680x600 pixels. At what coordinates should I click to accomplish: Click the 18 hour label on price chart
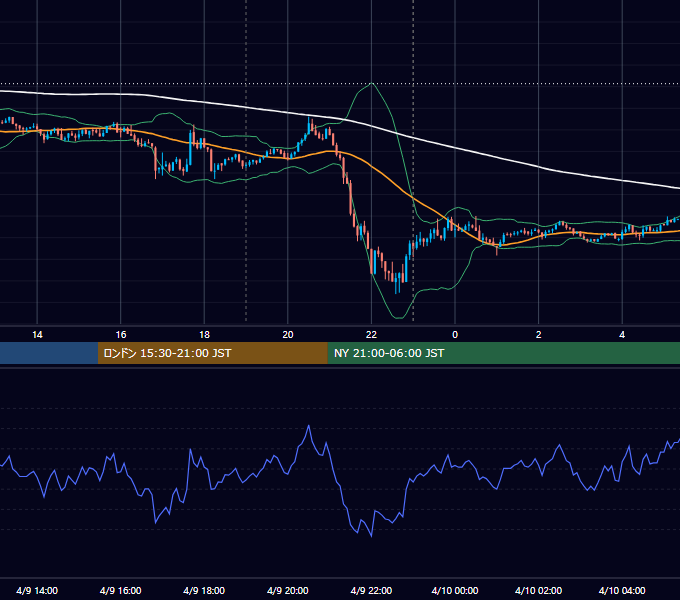204,335
